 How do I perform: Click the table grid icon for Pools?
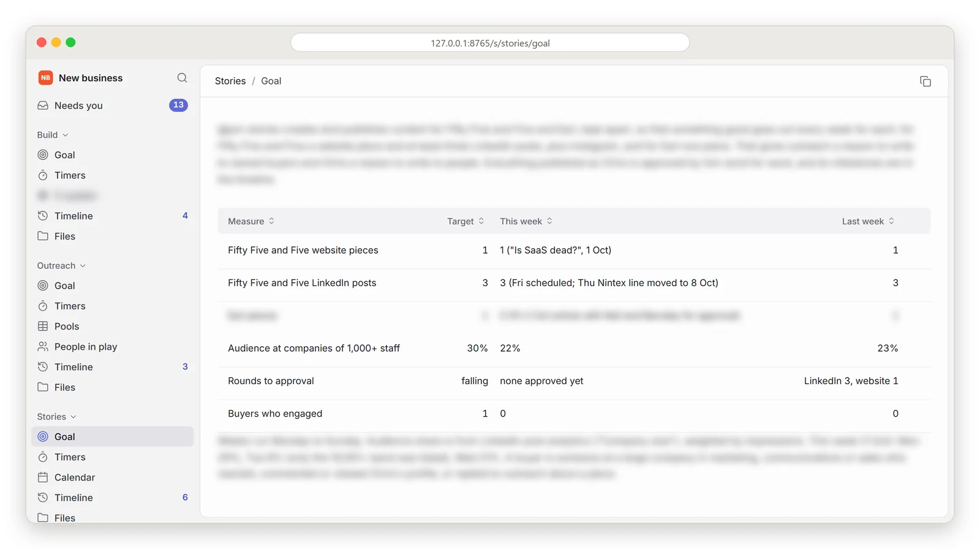click(43, 326)
